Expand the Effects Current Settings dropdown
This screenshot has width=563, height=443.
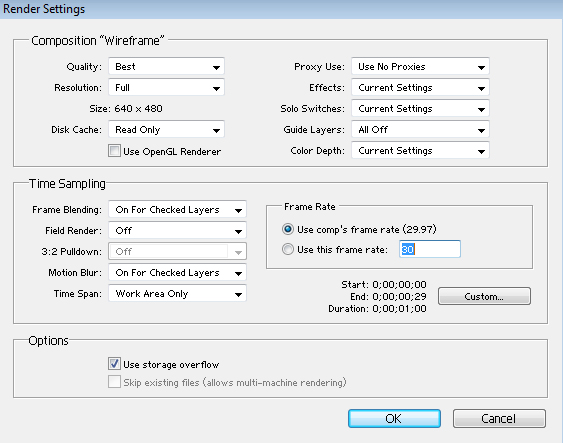[x=420, y=88]
